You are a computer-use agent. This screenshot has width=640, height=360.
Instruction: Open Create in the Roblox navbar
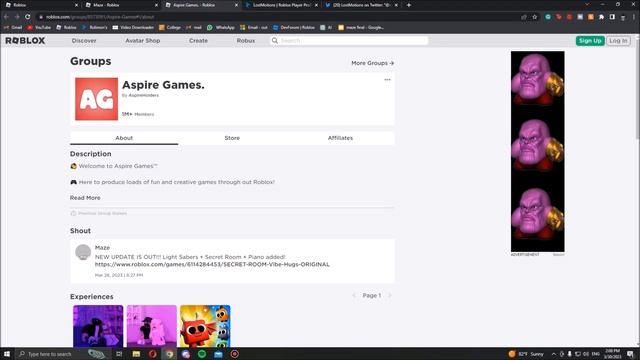(x=198, y=40)
